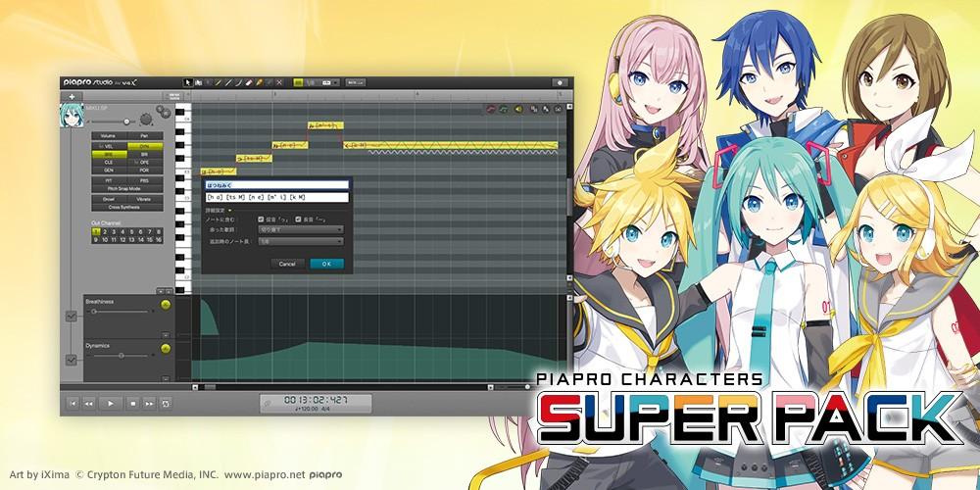Select the arrow pointer tool
Screen dimensions: 980x490
(x=188, y=82)
